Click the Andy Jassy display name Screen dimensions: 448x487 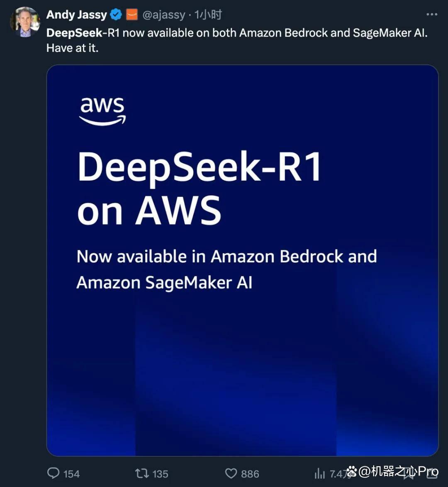coord(76,15)
